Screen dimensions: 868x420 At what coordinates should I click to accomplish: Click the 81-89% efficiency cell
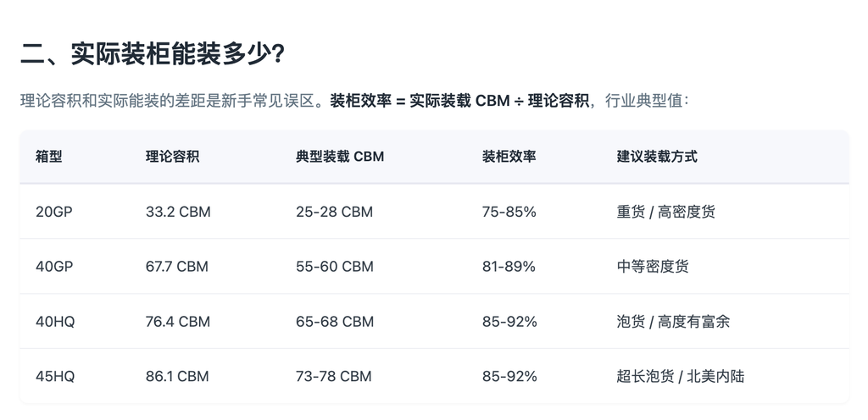coord(509,267)
